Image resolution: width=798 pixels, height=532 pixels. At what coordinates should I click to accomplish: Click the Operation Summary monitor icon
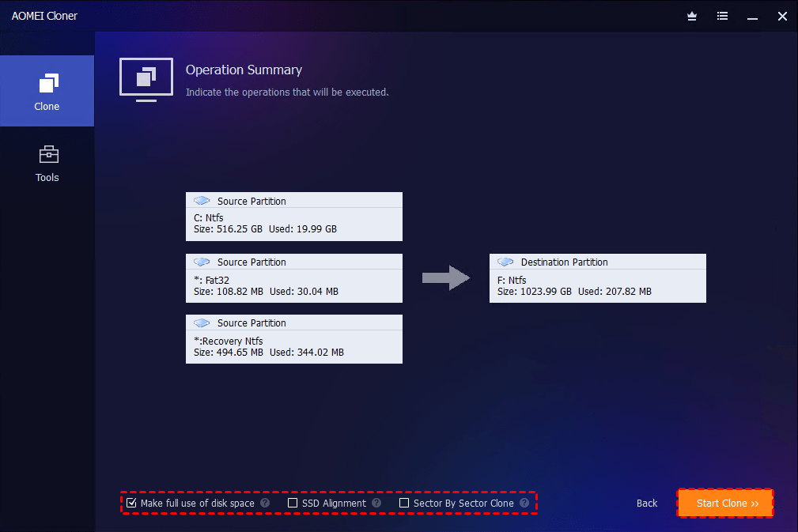click(146, 80)
